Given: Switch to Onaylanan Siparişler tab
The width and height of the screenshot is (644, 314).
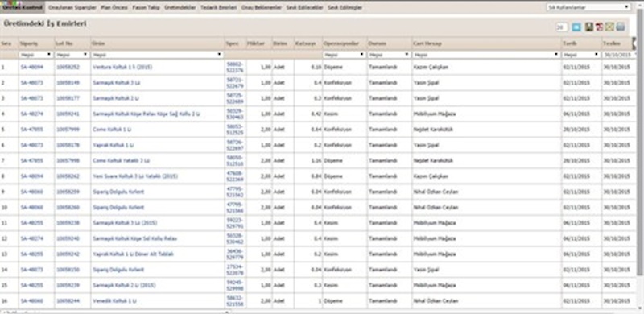Looking at the screenshot, I should (72, 7).
